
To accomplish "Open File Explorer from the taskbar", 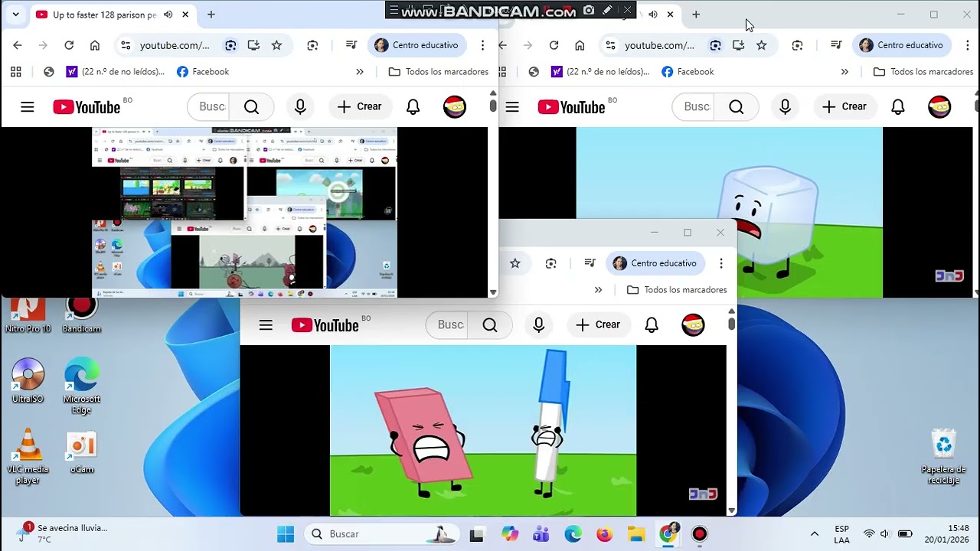I will click(x=636, y=534).
